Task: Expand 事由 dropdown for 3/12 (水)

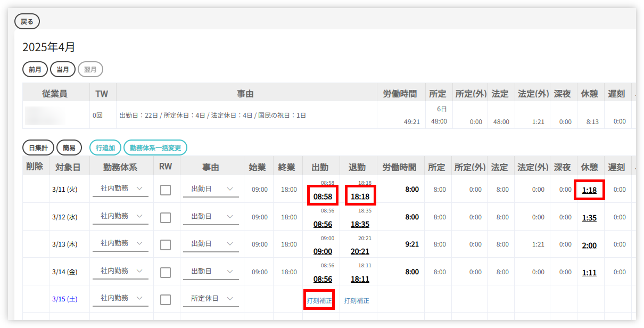Action: coord(211,216)
